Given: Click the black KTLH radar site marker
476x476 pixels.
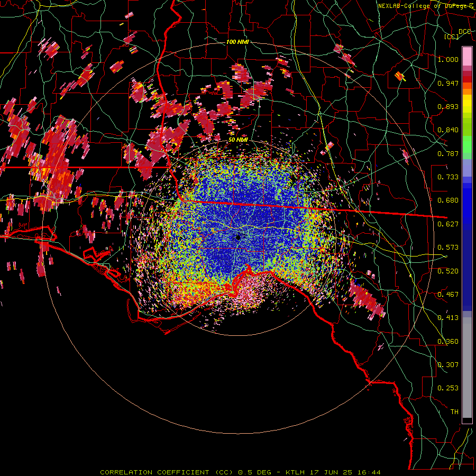Looking at the screenshot, I should pos(239,237).
